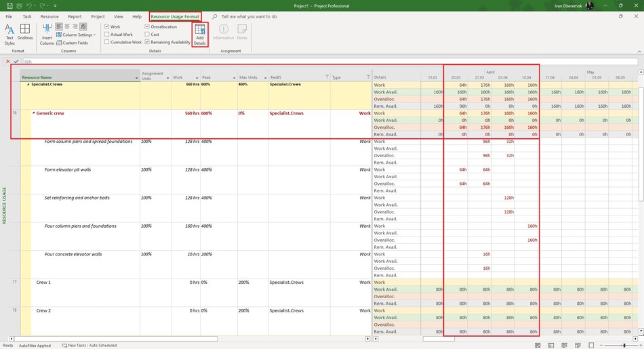Open Gridlines settings
Screen dimensions: 644x349
coord(25,32)
